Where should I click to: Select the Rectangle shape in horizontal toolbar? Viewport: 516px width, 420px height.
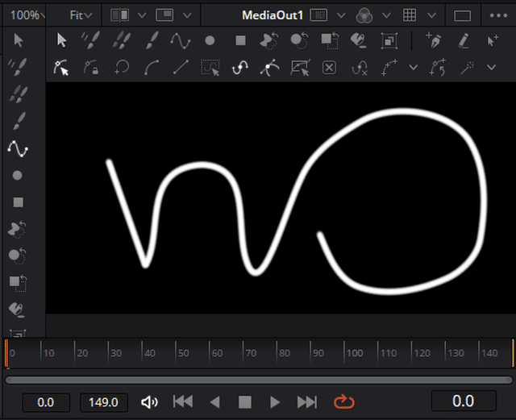240,40
